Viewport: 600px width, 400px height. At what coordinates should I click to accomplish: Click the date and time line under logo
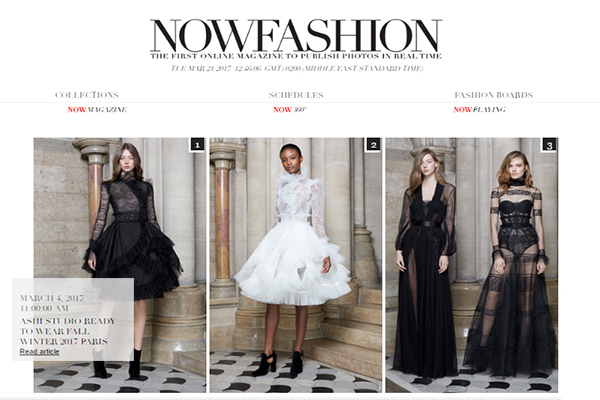[297, 69]
